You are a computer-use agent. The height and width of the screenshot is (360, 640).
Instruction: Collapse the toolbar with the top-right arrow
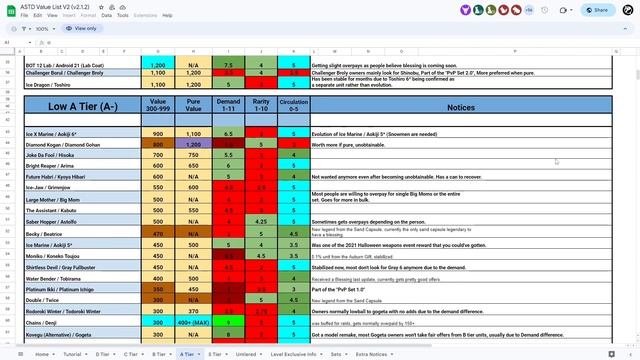pyautogui.click(x=625, y=29)
